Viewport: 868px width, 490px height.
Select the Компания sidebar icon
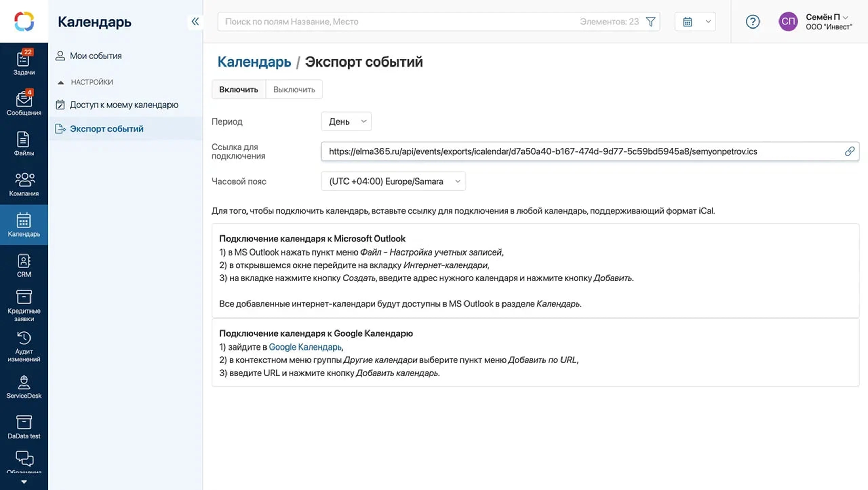(24, 183)
